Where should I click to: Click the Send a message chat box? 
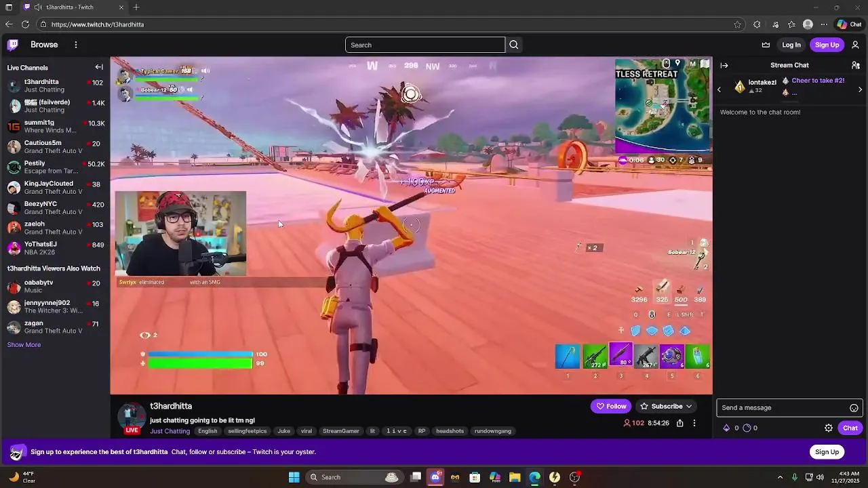[782, 408]
